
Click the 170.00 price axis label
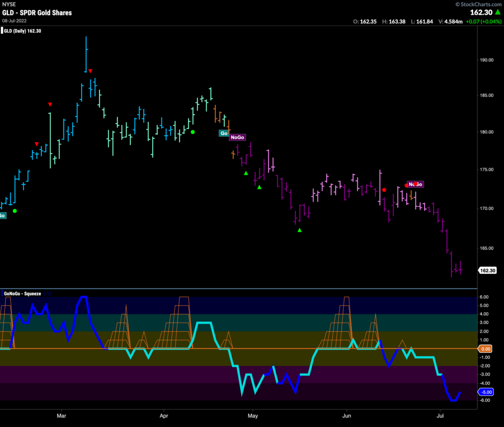click(x=487, y=209)
